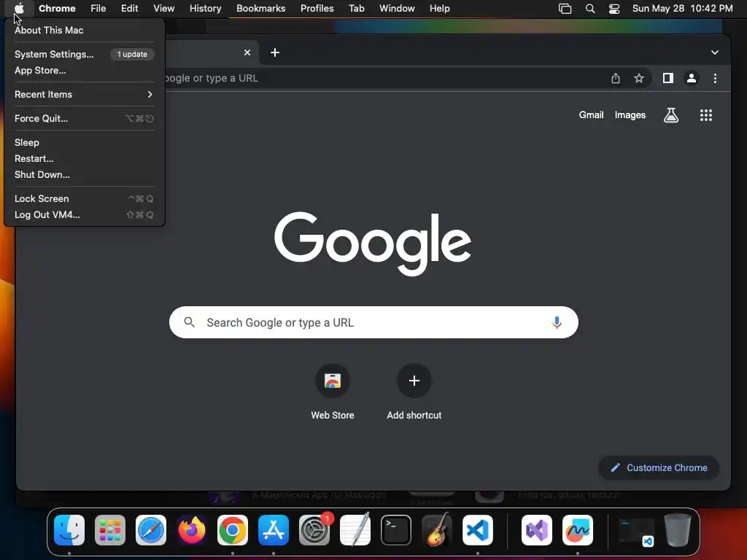Open Control Center icon
This screenshot has height=560, width=747.
tap(614, 9)
